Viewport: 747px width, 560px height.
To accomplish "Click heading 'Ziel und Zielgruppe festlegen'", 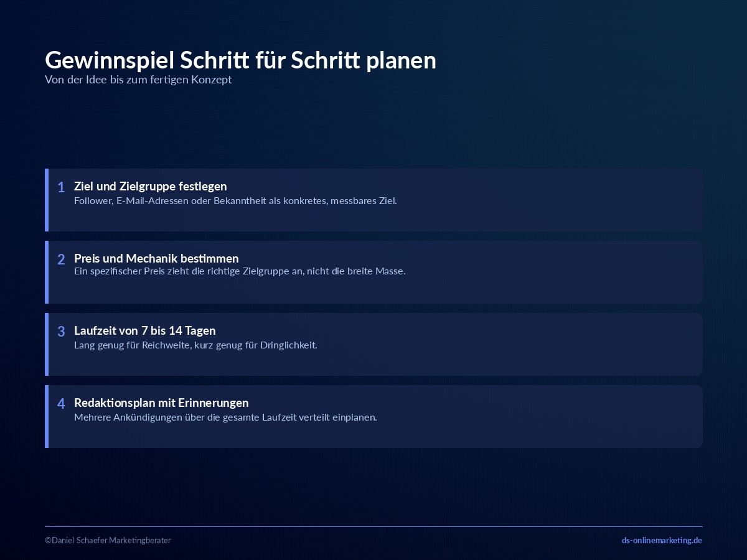I will pyautogui.click(x=151, y=186).
